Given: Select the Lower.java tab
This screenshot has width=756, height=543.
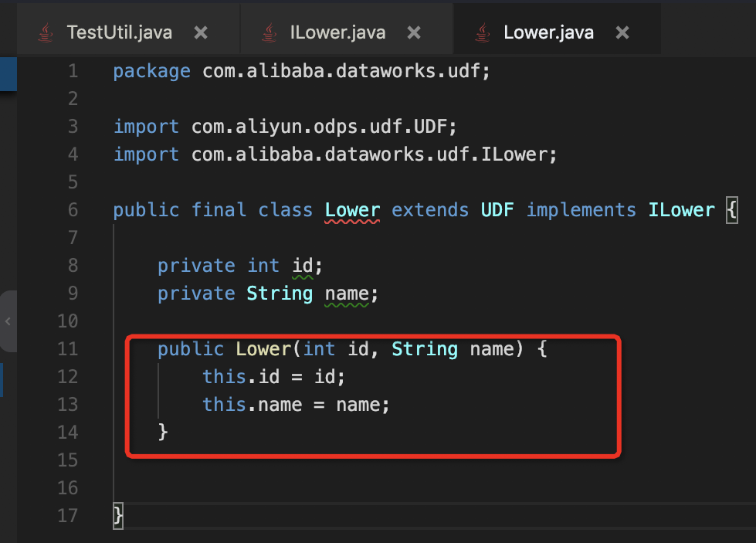Looking at the screenshot, I should (548, 32).
